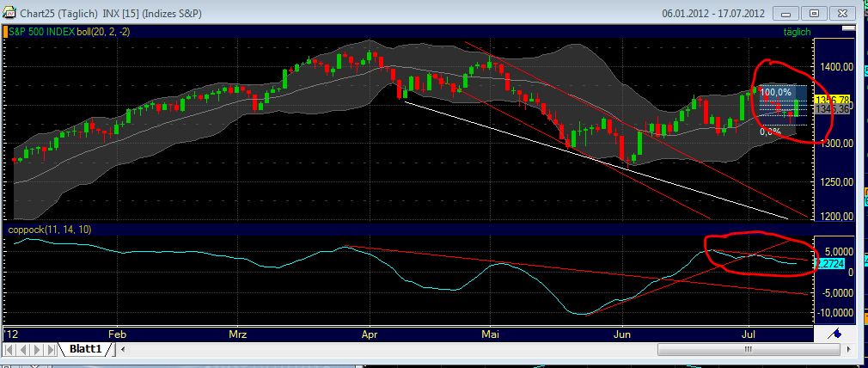Select the 100,0% Fibonacci retracement label
This screenshot has width=868, height=368.
(775, 92)
